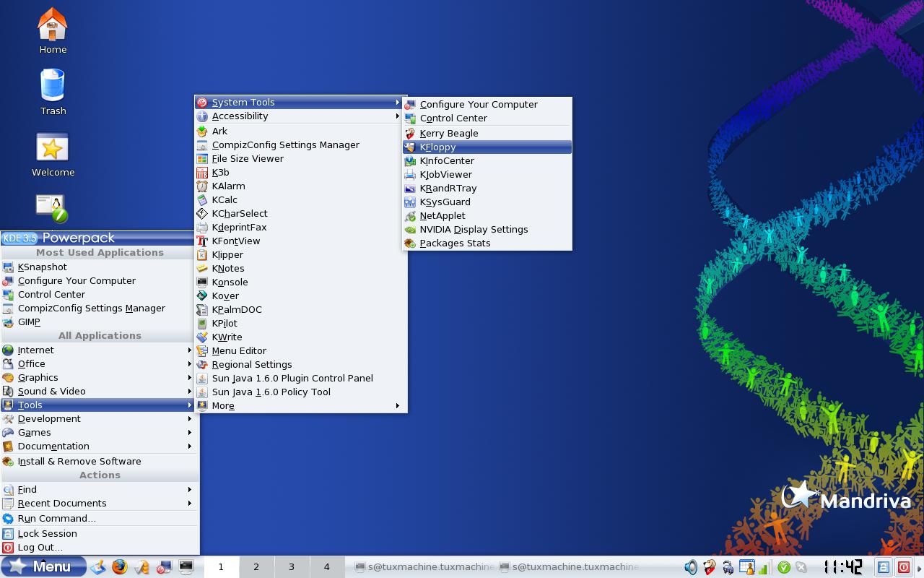Open the Trash desktop icon

pyautogui.click(x=53, y=92)
